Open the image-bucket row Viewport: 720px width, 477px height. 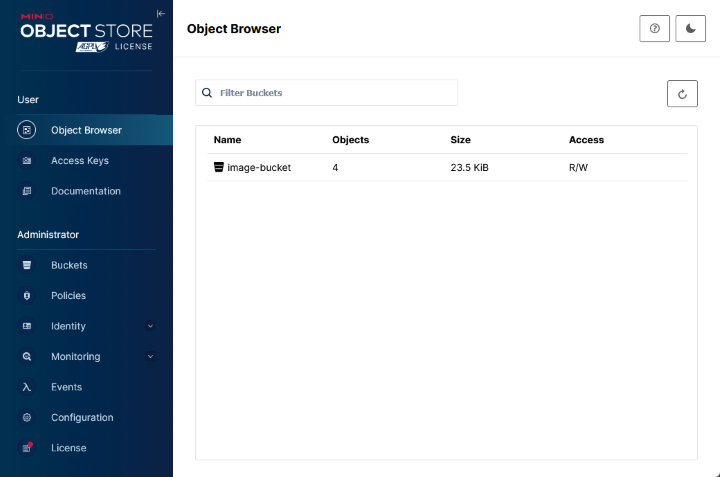[259, 168]
